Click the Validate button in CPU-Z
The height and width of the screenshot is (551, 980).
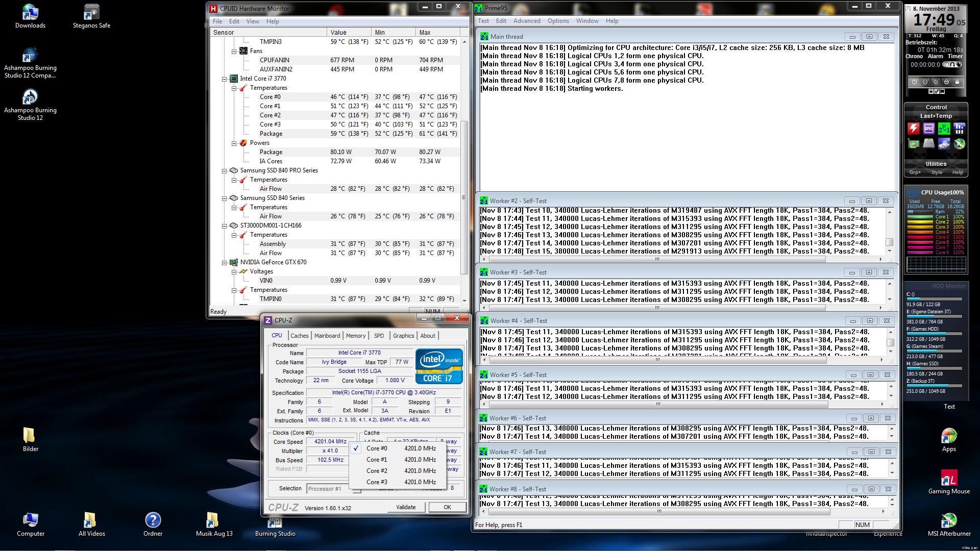pos(406,507)
